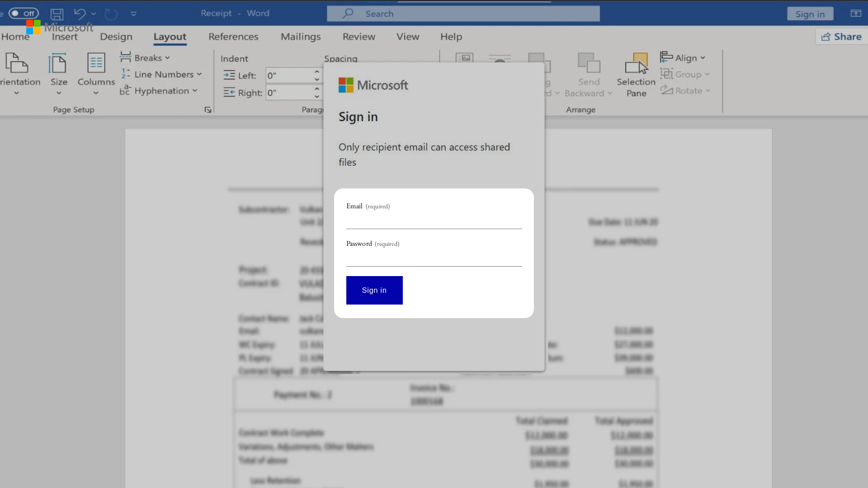Open the Columns icon
The height and width of the screenshot is (488, 868).
coord(96,63)
